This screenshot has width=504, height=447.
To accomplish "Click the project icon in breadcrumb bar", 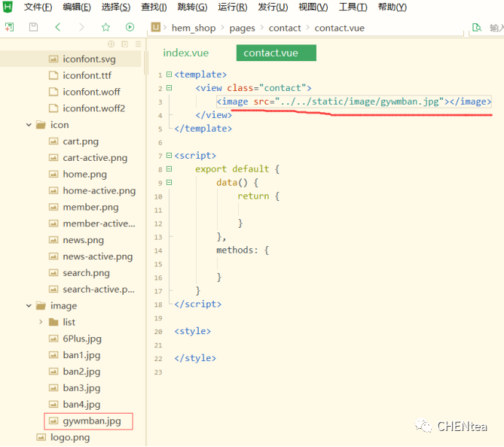I will 156,27.
